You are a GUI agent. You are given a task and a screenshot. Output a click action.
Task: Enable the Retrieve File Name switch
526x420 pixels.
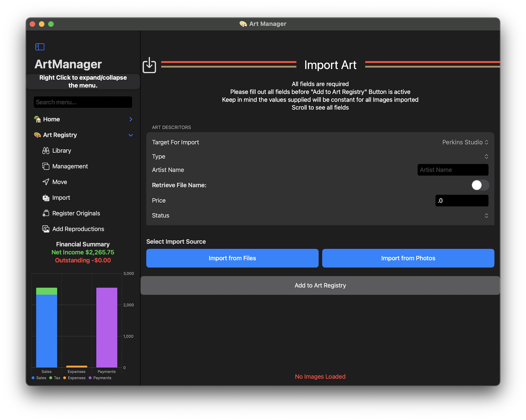tap(480, 185)
